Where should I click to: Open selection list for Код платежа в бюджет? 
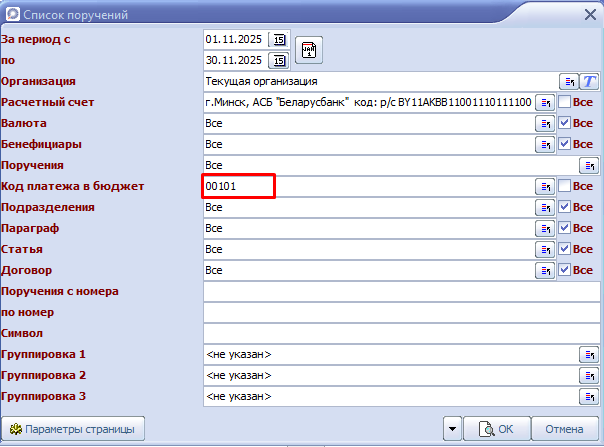pos(545,186)
